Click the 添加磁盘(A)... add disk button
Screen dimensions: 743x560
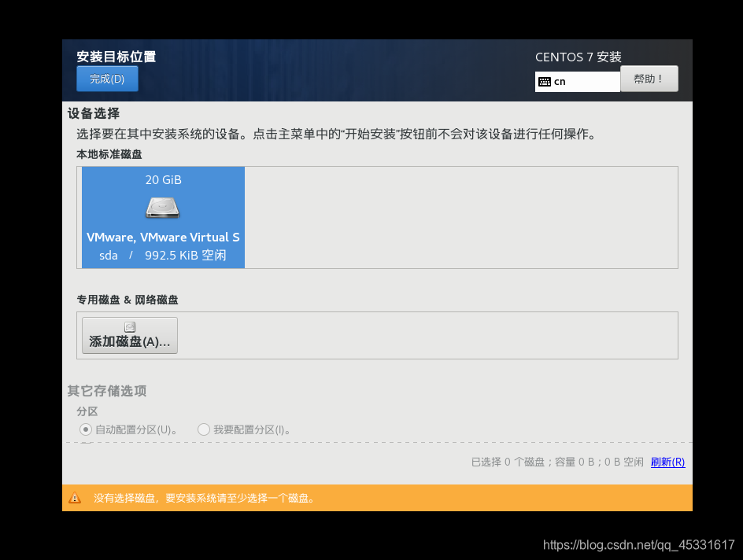point(130,335)
